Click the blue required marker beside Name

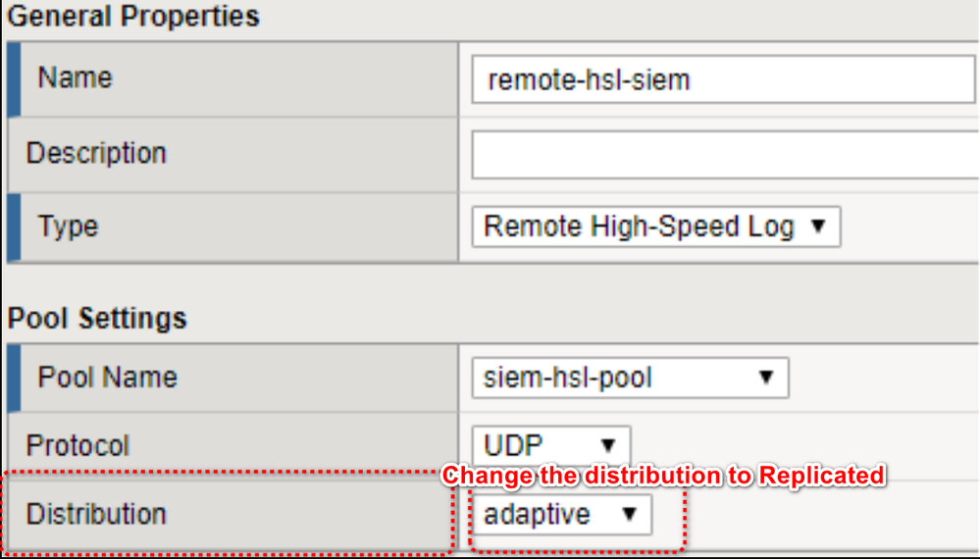click(13, 78)
